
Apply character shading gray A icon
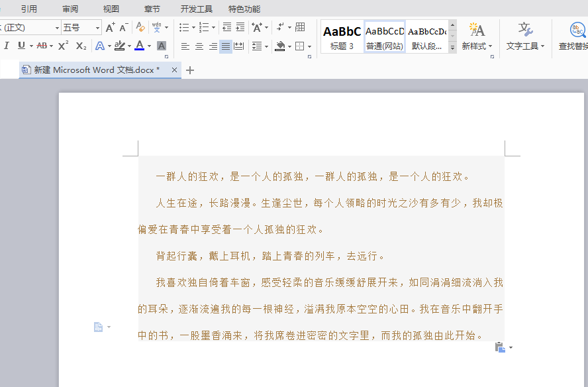point(162,46)
